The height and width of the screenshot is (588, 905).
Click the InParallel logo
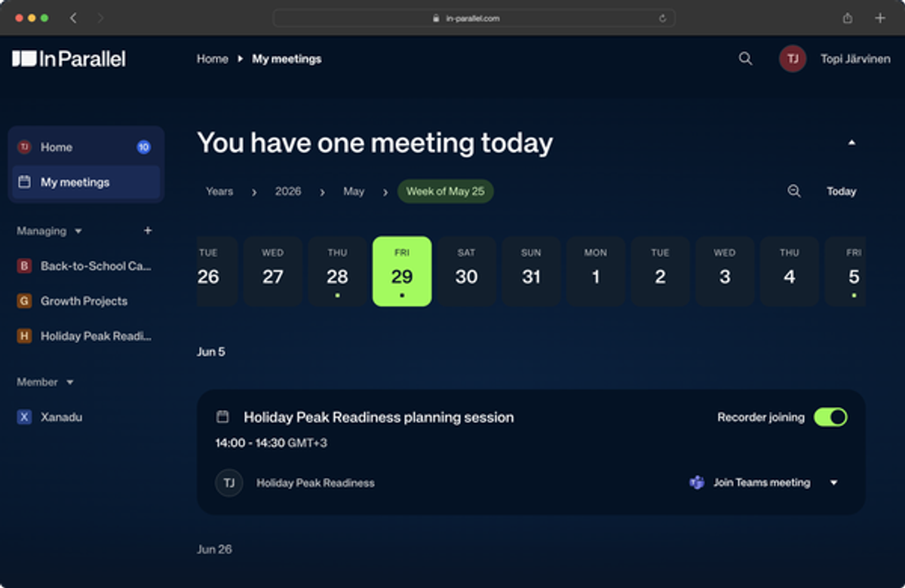[69, 59]
